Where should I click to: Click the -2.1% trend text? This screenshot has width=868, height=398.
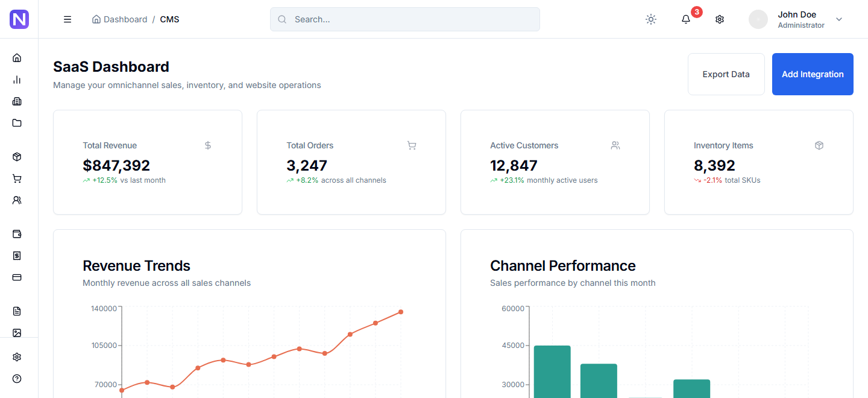pos(712,180)
